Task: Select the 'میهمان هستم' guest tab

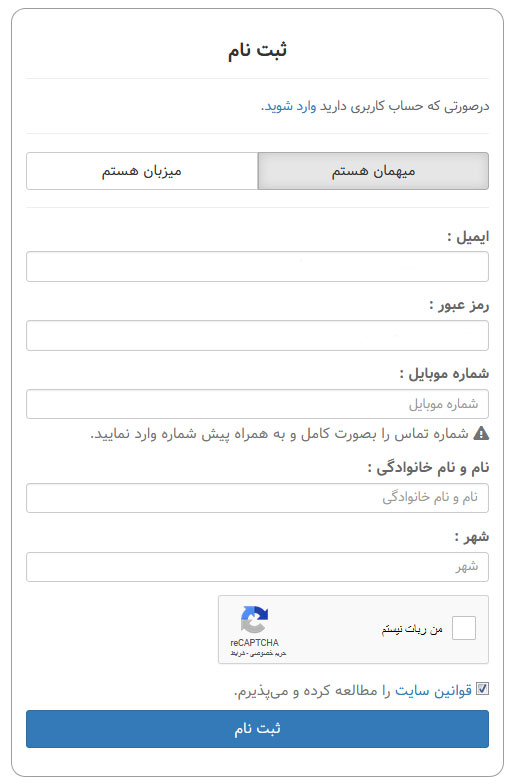Action: click(x=373, y=171)
